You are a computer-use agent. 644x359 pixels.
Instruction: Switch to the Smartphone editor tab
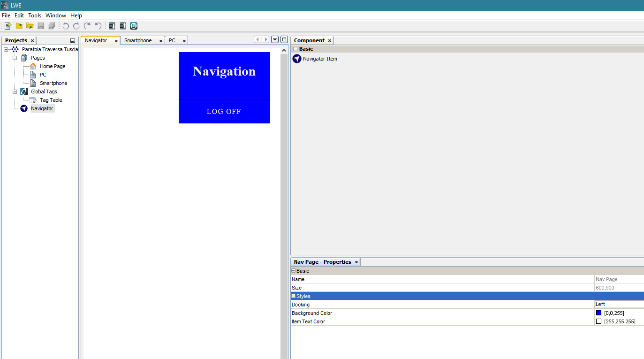coord(138,40)
